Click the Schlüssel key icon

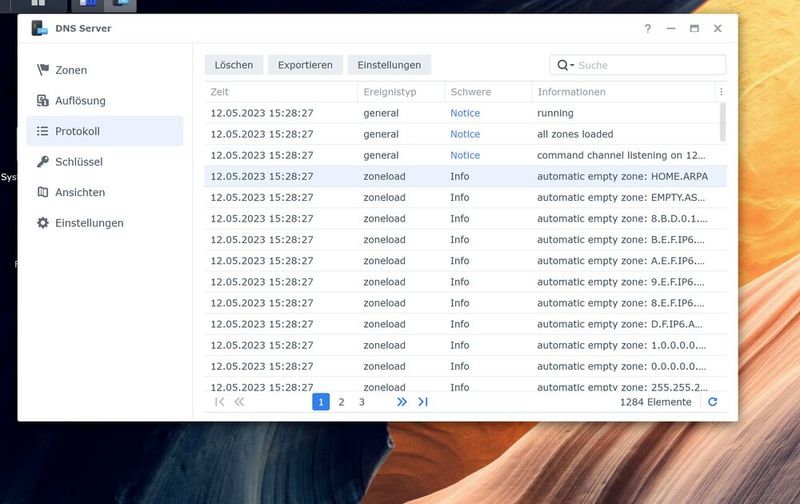(43, 162)
